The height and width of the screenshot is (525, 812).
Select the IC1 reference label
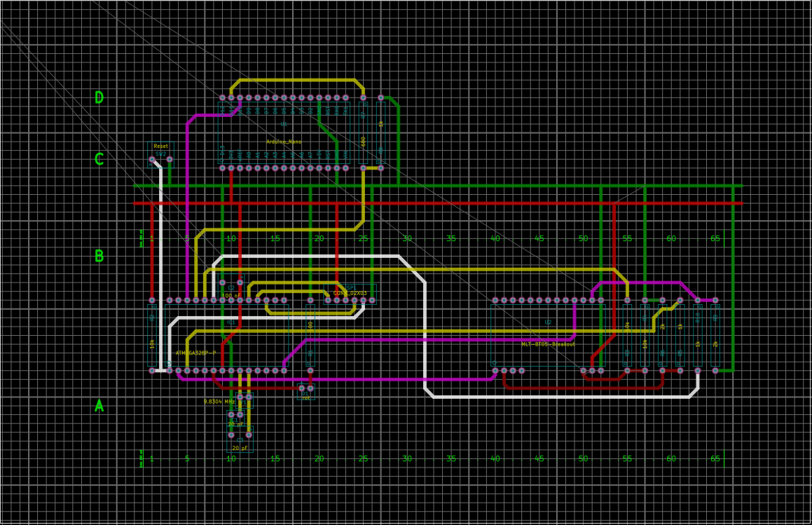pos(231,322)
